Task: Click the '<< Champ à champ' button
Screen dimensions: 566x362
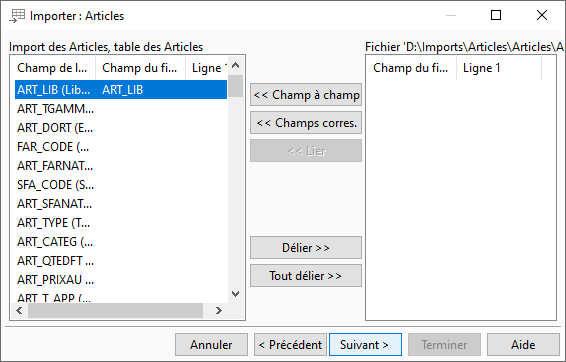Action: (x=306, y=95)
